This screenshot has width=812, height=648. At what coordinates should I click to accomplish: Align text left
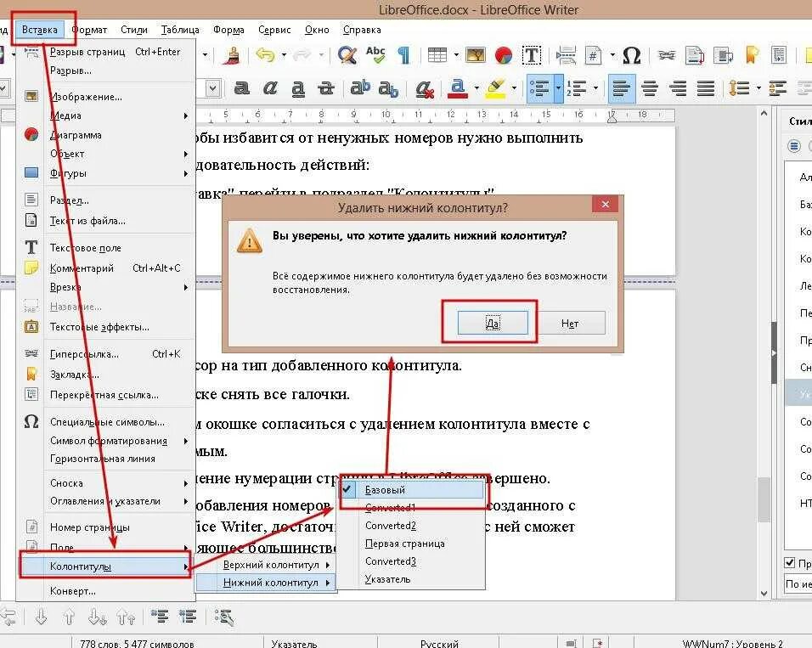point(621,88)
